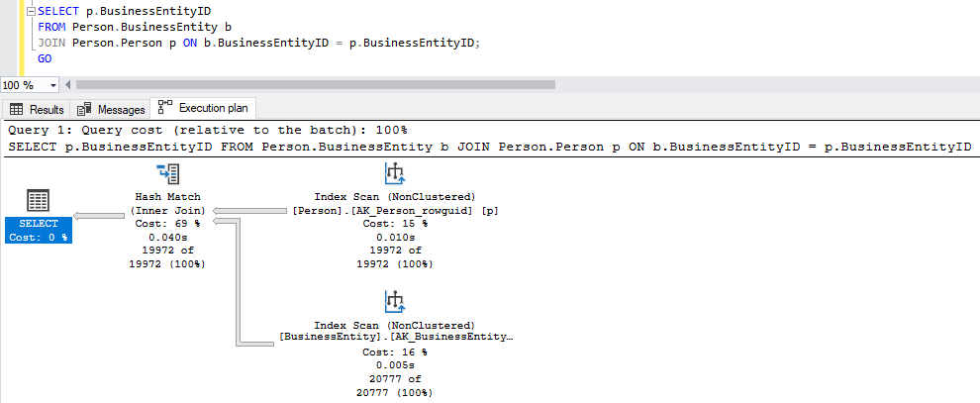Click the horizontal scrollbar left arrow
The image size is (980, 403).
coord(68,85)
